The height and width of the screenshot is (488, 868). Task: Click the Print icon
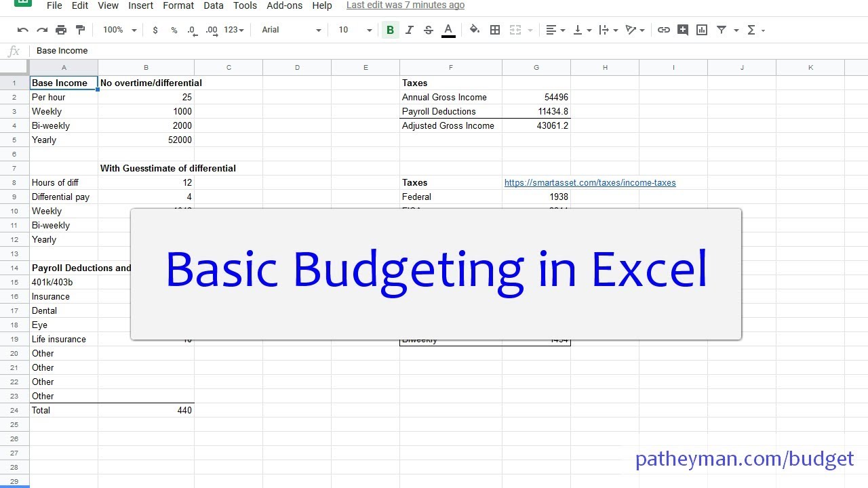point(61,30)
